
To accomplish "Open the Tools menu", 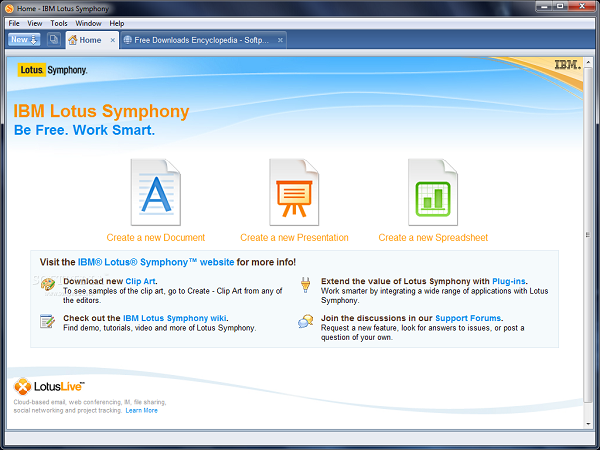I will tap(59, 23).
